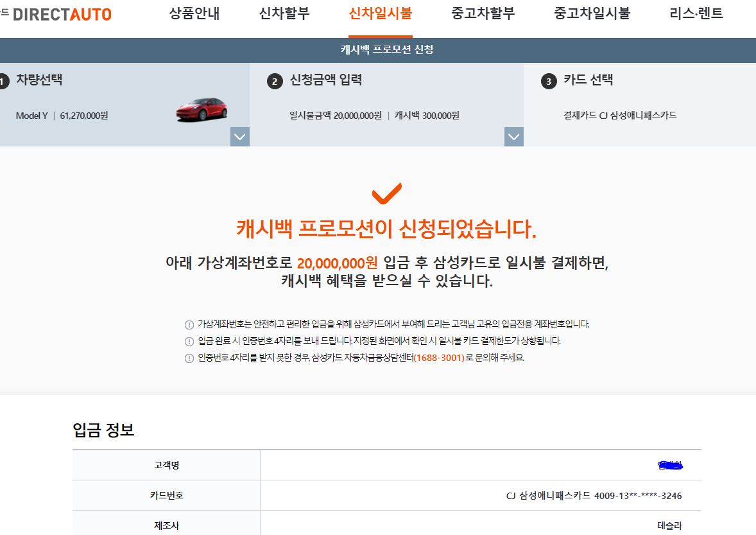Click info icon beside 입금 완료 시 notice
The height and width of the screenshot is (535, 756).
(x=189, y=342)
